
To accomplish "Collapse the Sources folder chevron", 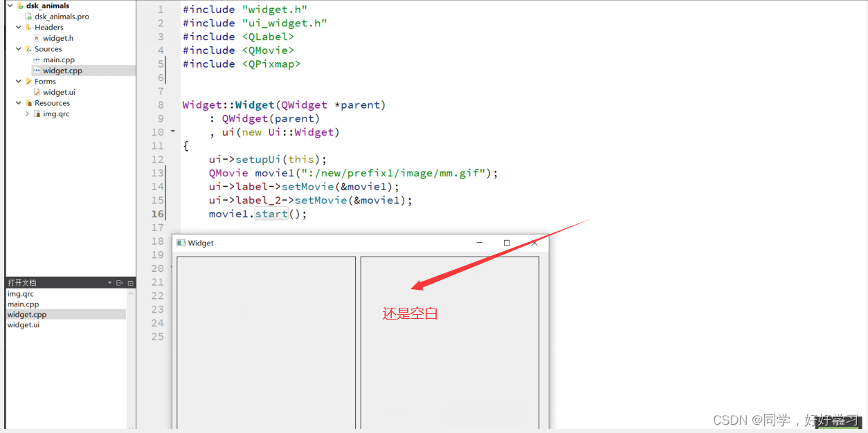I will click(x=19, y=49).
